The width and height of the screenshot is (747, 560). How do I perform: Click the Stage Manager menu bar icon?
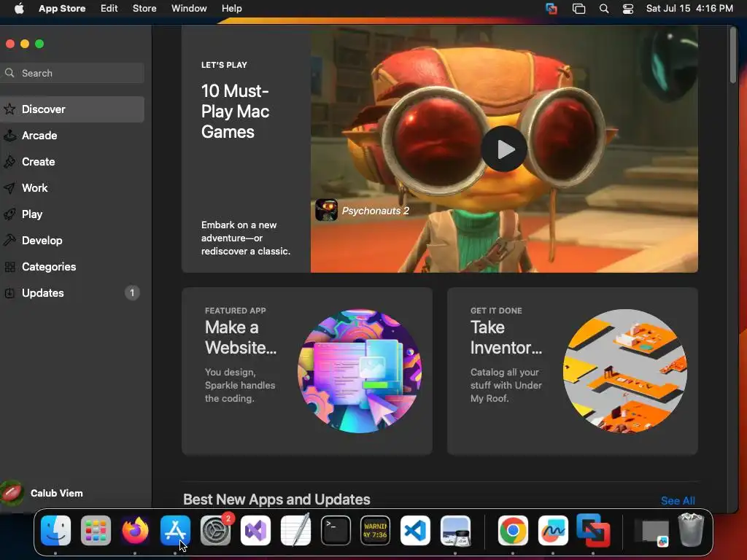(578, 8)
